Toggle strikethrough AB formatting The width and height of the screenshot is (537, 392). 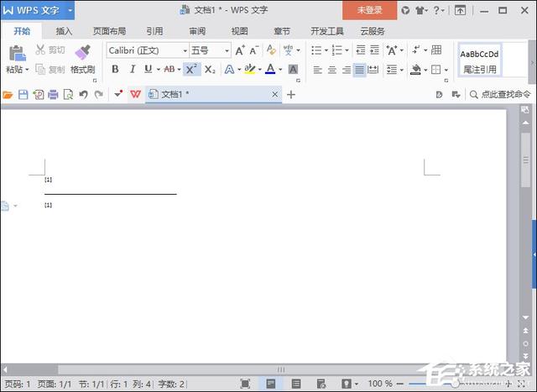pyautogui.click(x=169, y=70)
